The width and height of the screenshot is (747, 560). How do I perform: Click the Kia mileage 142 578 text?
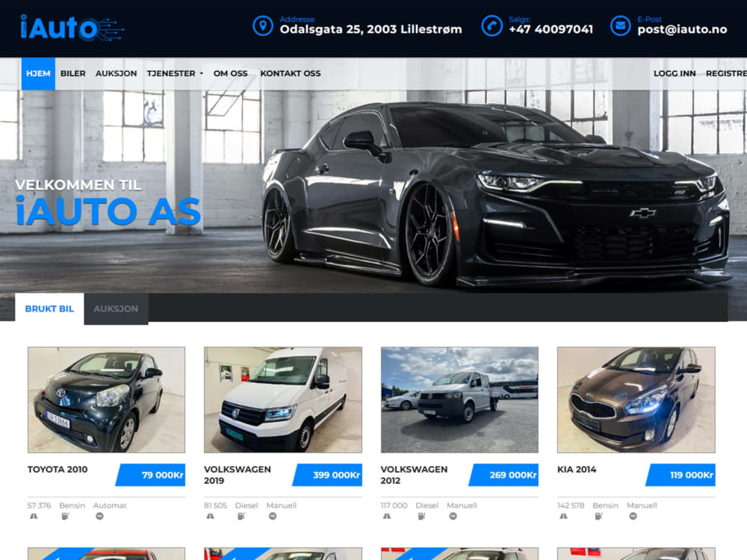[571, 505]
